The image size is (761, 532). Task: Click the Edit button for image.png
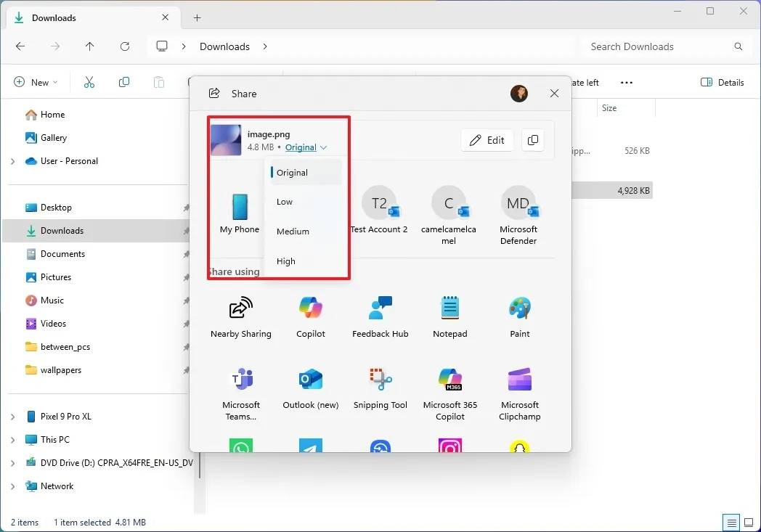[487, 140]
